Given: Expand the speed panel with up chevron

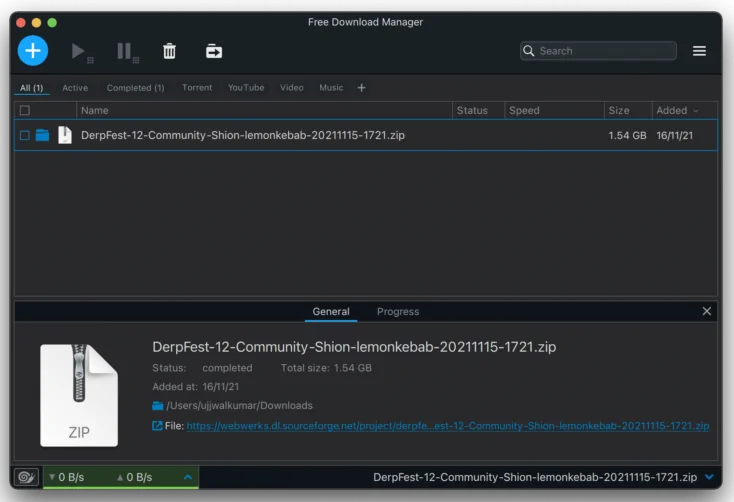Looking at the screenshot, I should [188, 477].
